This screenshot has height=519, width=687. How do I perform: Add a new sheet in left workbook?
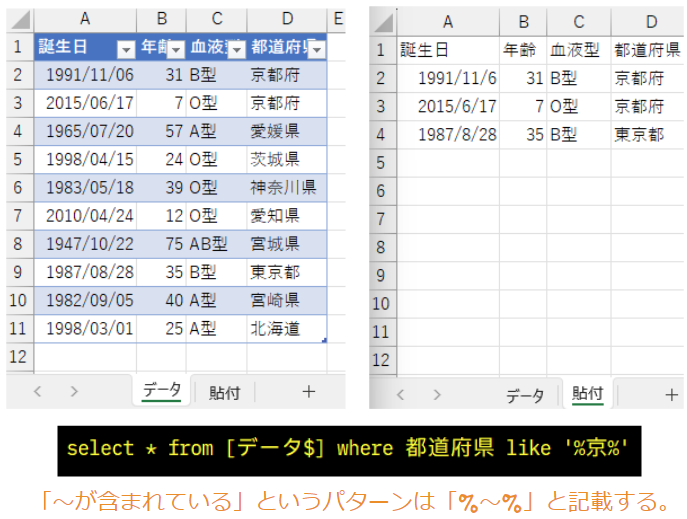click(x=309, y=391)
